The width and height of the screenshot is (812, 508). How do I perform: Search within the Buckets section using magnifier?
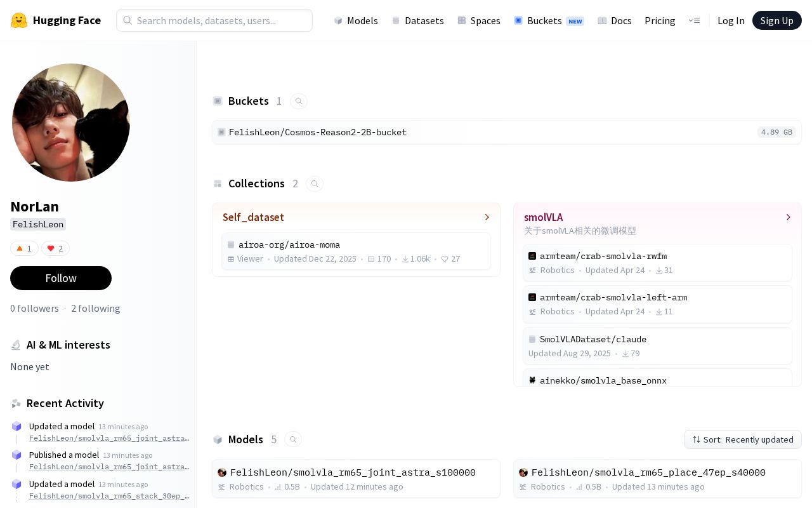[x=299, y=101]
